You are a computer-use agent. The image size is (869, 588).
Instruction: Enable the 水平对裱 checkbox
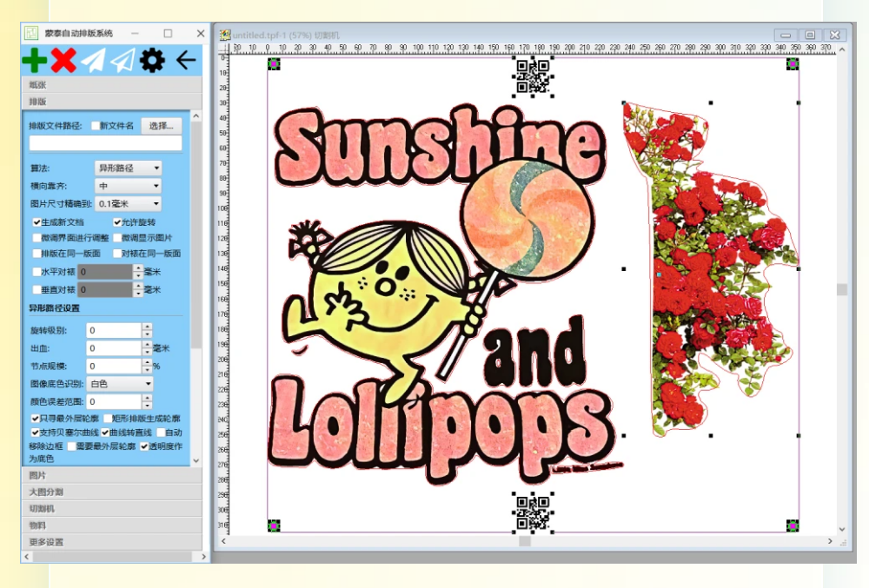36,272
